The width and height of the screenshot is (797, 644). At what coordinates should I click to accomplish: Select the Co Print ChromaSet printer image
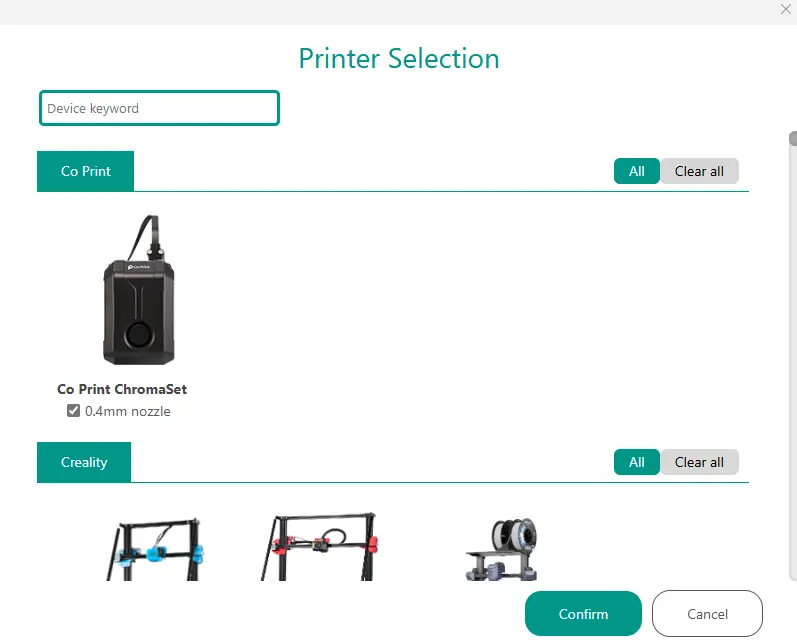139,290
